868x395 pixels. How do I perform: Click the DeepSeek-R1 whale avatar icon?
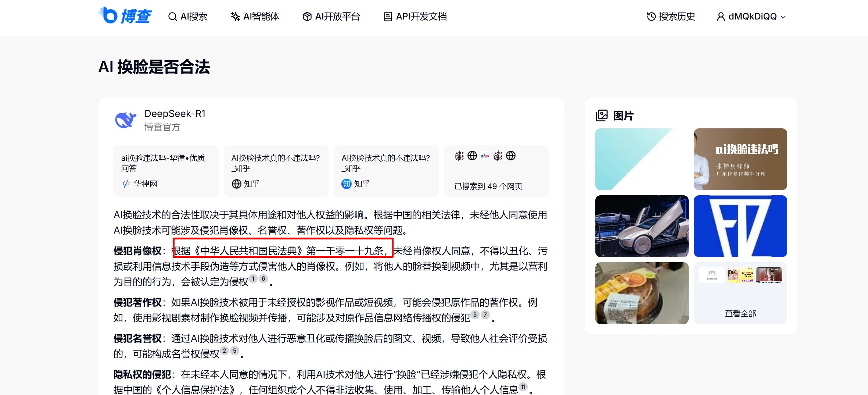[125, 120]
